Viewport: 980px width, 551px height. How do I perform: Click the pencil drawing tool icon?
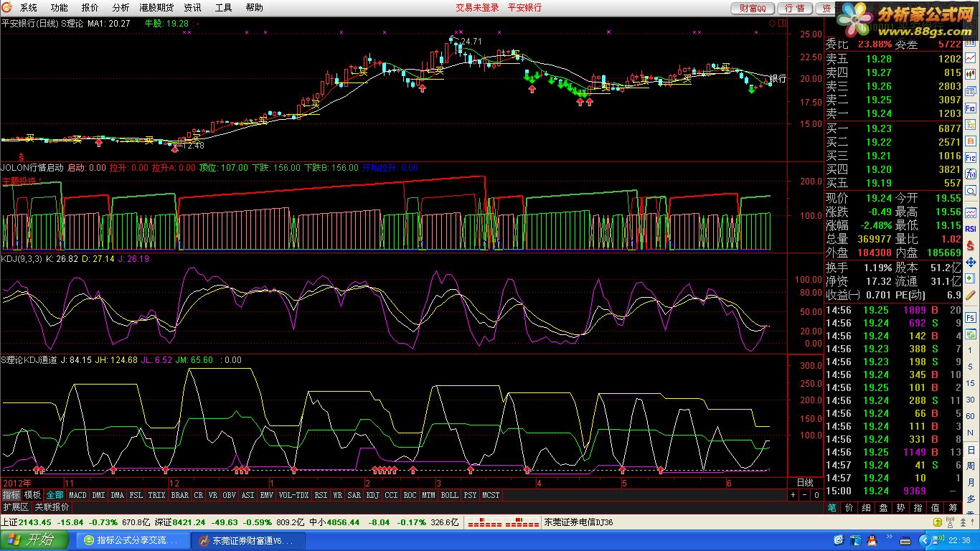pyautogui.click(x=971, y=294)
